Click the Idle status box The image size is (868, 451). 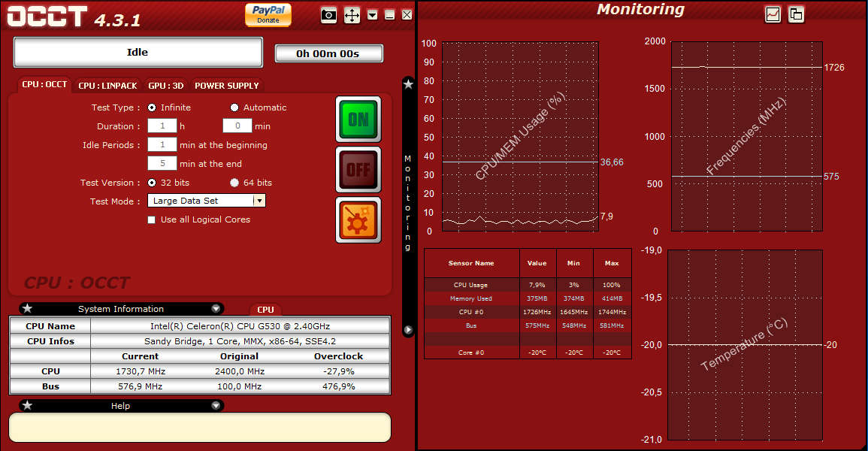[x=138, y=53]
